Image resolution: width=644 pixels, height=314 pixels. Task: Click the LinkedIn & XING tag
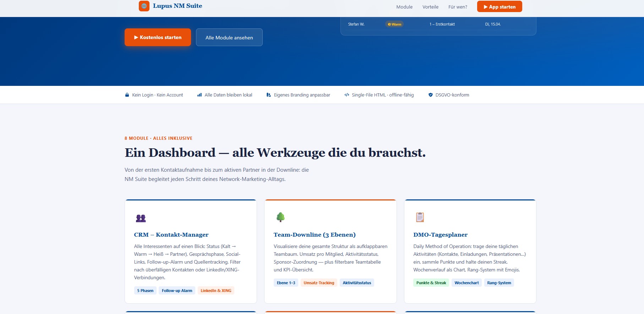click(216, 291)
